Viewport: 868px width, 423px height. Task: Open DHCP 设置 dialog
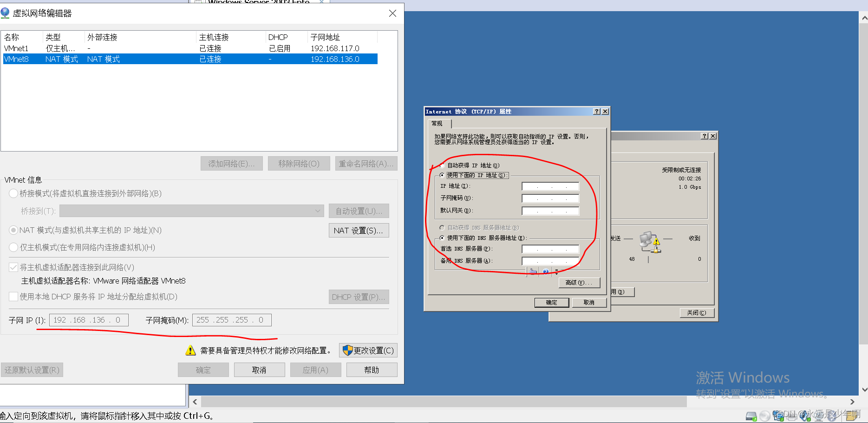359,297
